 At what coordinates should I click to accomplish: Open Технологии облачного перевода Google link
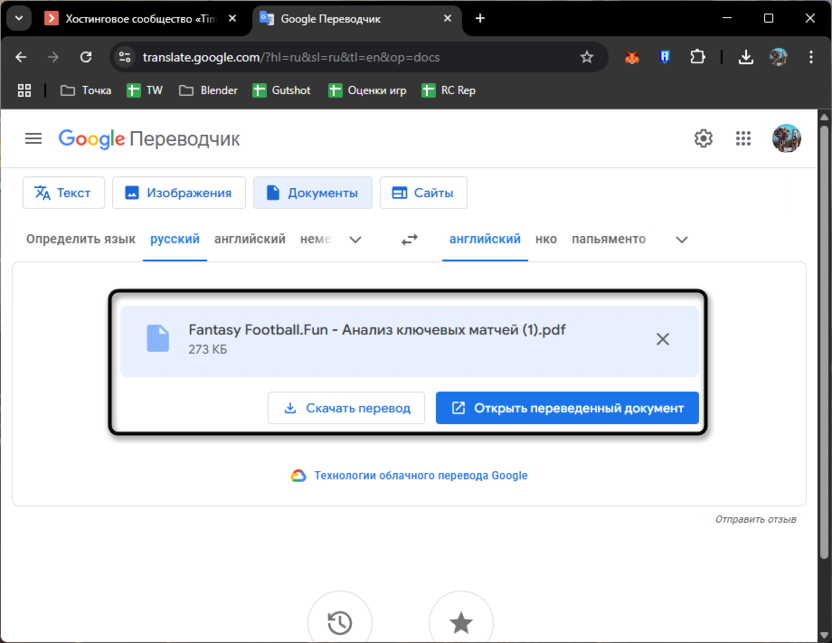(x=420, y=475)
